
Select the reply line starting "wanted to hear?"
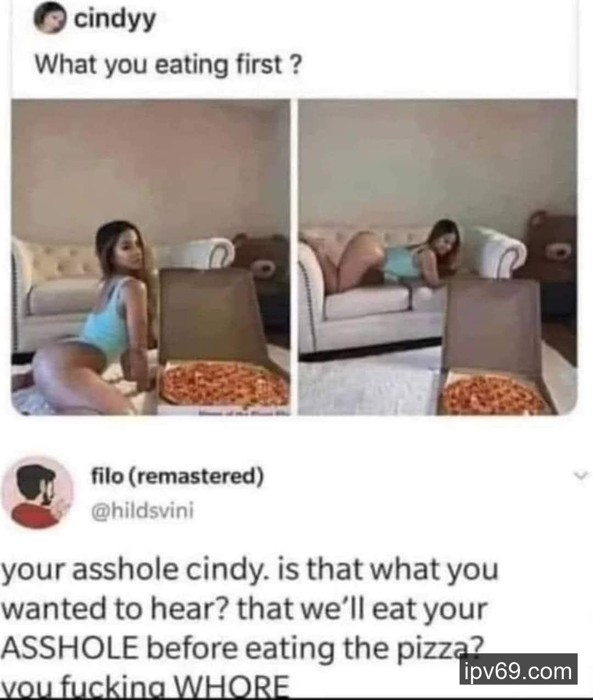click(x=244, y=609)
